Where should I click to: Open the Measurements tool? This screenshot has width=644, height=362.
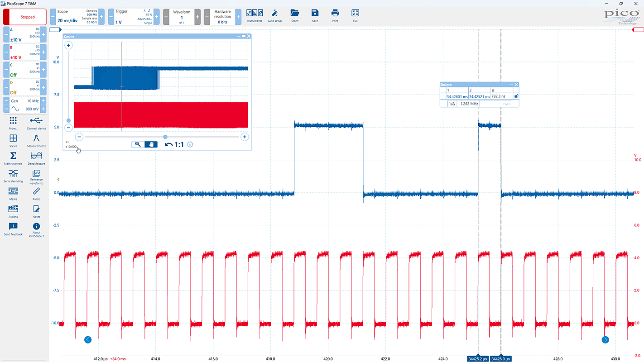coord(36,139)
